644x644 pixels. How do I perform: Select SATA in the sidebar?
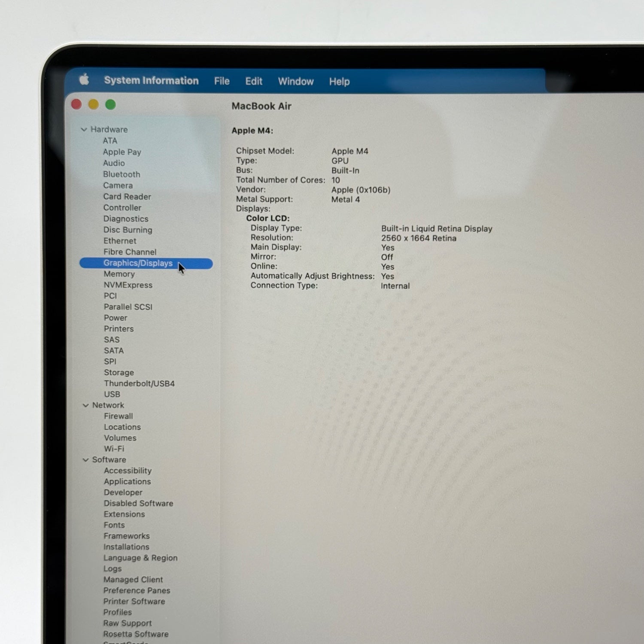114,351
